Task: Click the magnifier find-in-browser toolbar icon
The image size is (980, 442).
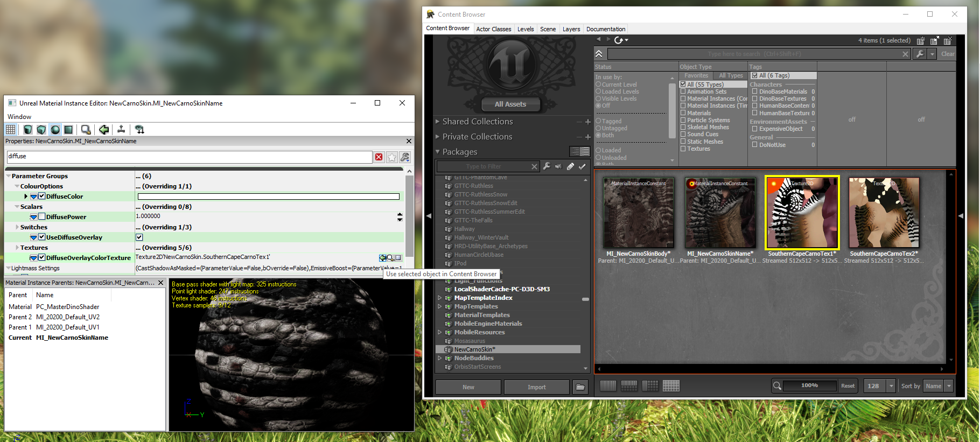Action: 86,129
